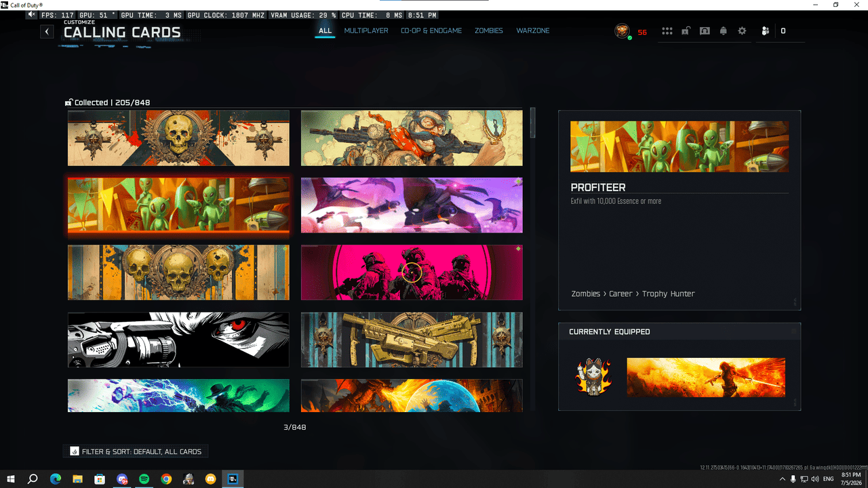The image size is (868, 488).
Task: Open the taskbar clock showing 8:51 PM
Action: coord(850,479)
